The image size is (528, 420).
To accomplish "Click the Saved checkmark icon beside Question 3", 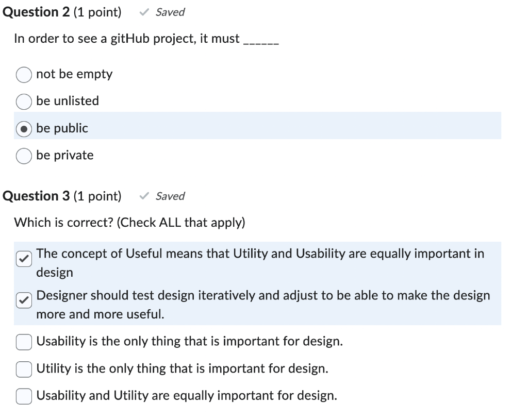I will tap(144, 196).
